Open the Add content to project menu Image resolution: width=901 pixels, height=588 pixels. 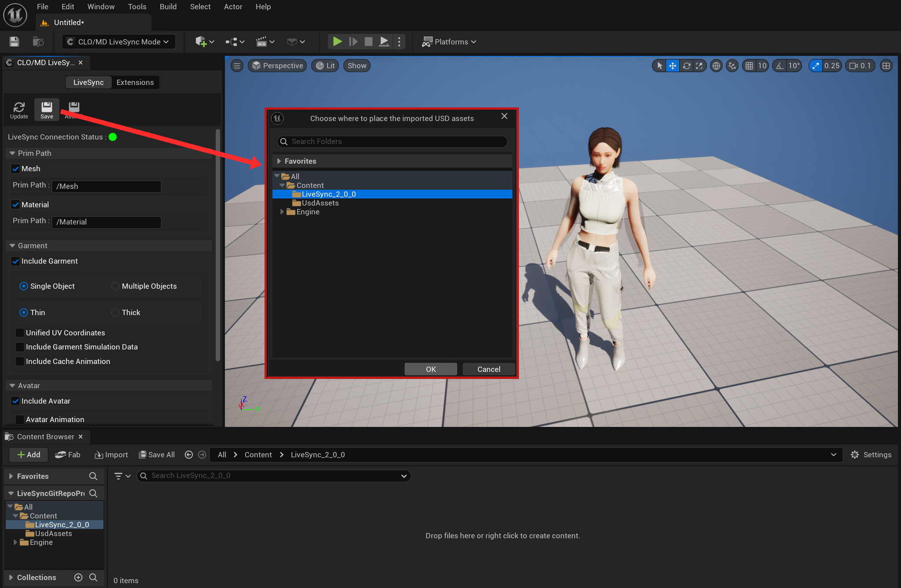(205, 42)
